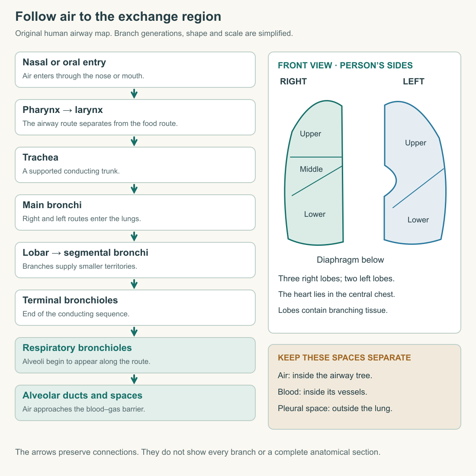Click the arrow above Terminal bronchioles box
Viewport: 476px width, 476px height.
[134, 284]
